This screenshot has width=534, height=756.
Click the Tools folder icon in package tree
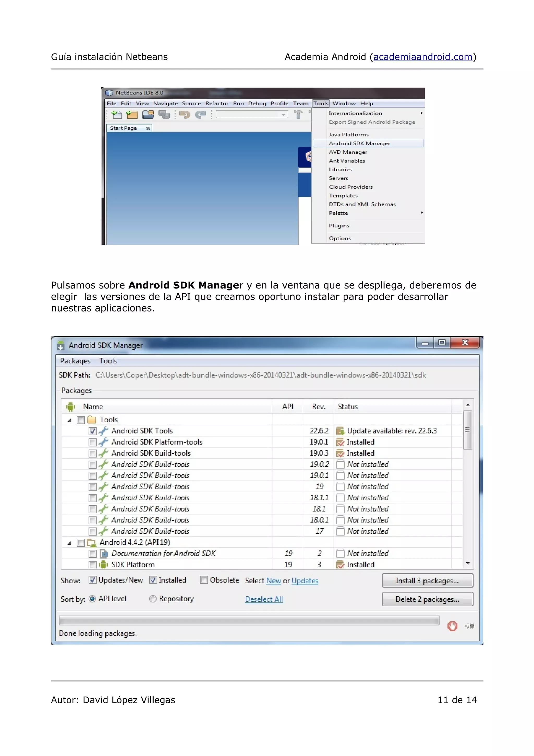coord(92,419)
